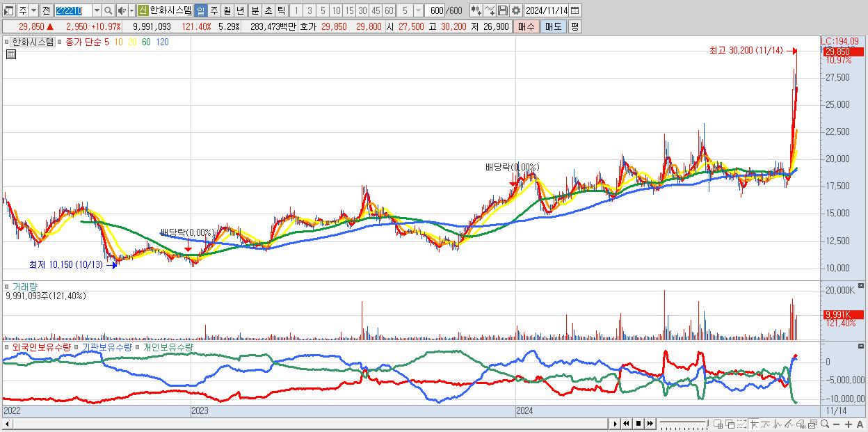Viewport: 868px width, 432px height.
Task: Click the play forward arrow control
Action: coord(616,424)
